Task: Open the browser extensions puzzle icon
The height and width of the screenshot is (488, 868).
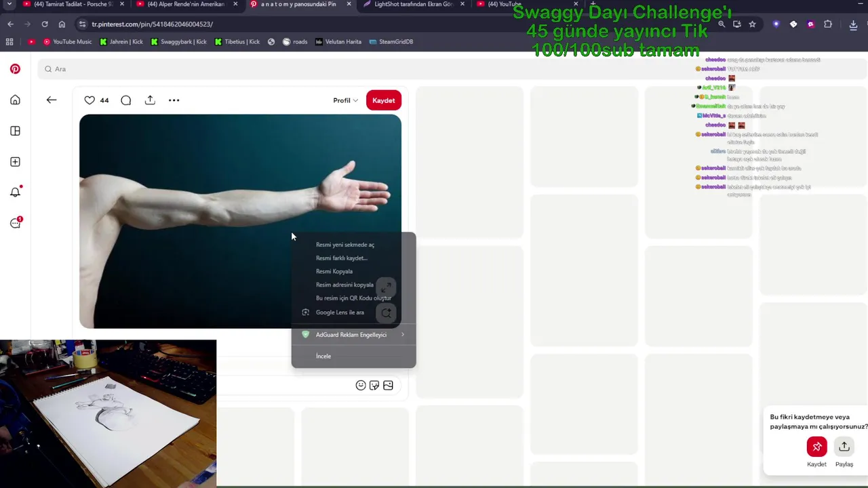Action: 828,24
